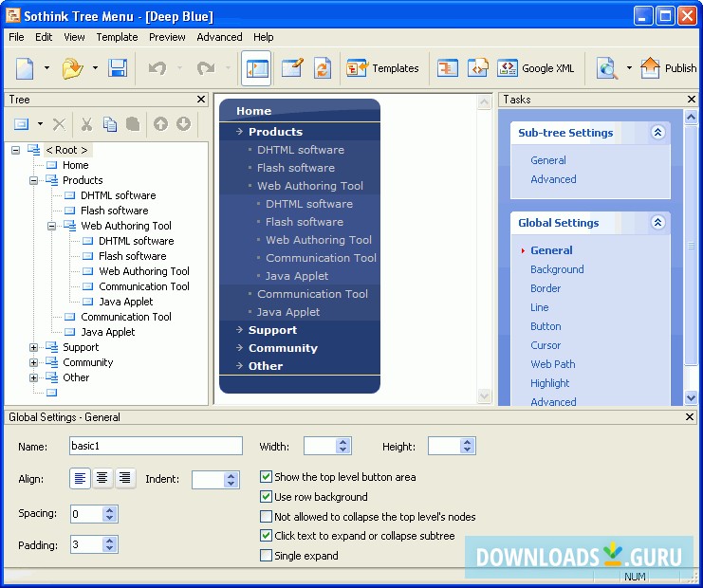Viewport: 703px width, 588px height.
Task: Select the right align icon
Action: pos(125,478)
